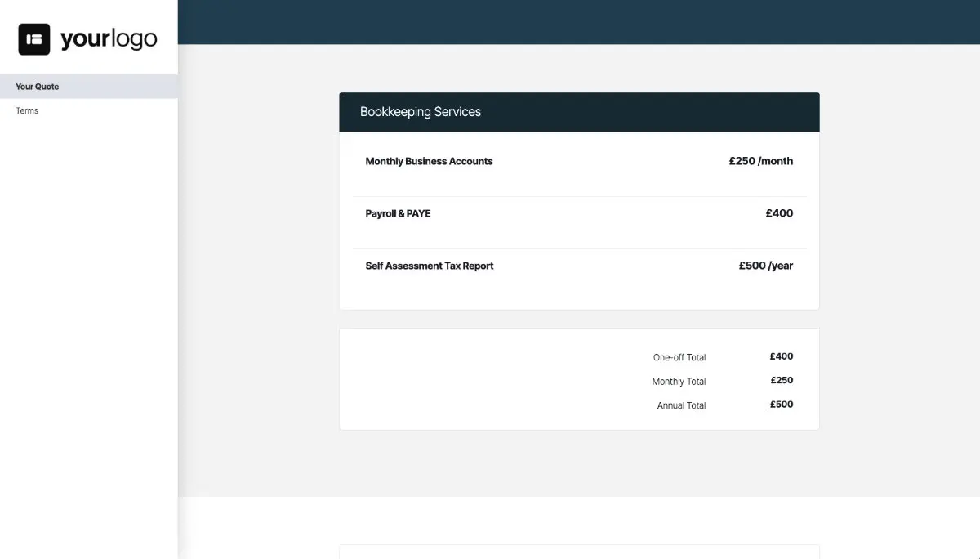This screenshot has width=980, height=559.
Task: Select the Self Assessment Tax Report row
Action: (x=430, y=266)
